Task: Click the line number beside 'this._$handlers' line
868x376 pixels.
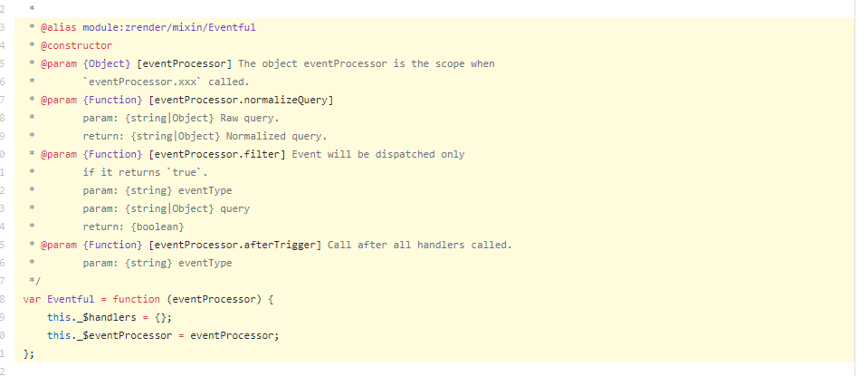Action: click(x=2, y=317)
